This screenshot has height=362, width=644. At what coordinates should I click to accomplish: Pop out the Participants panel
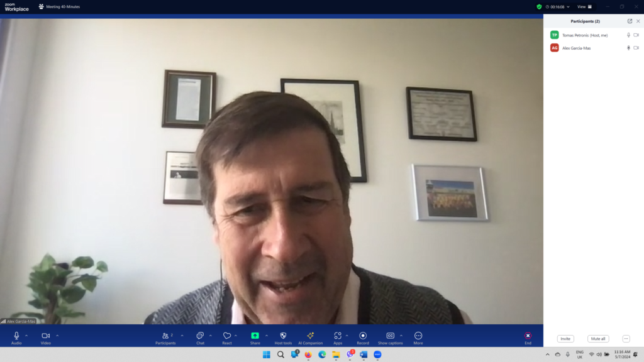[630, 21]
